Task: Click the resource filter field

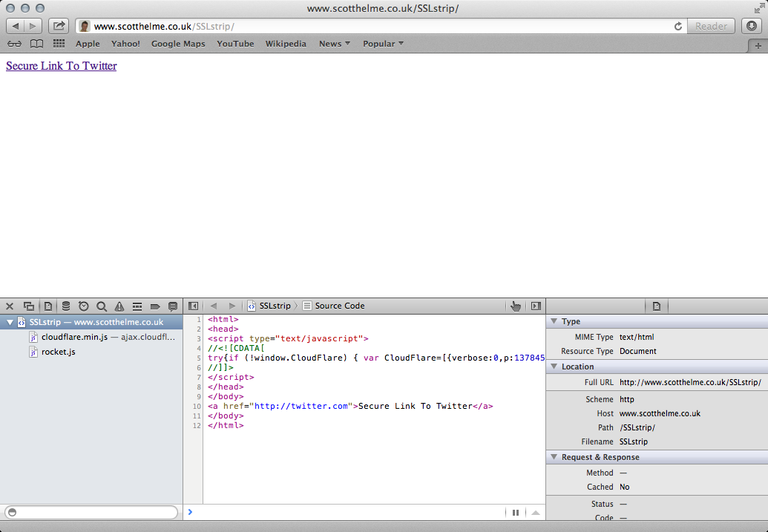Action: coord(91,513)
